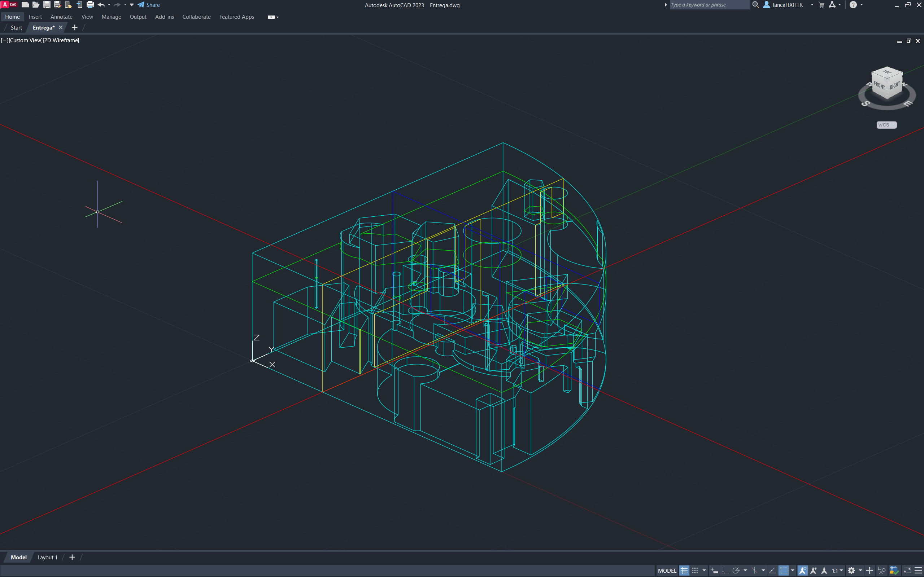The image size is (924, 577).
Task: Click the Workspace Switching gear icon
Action: 851,571
